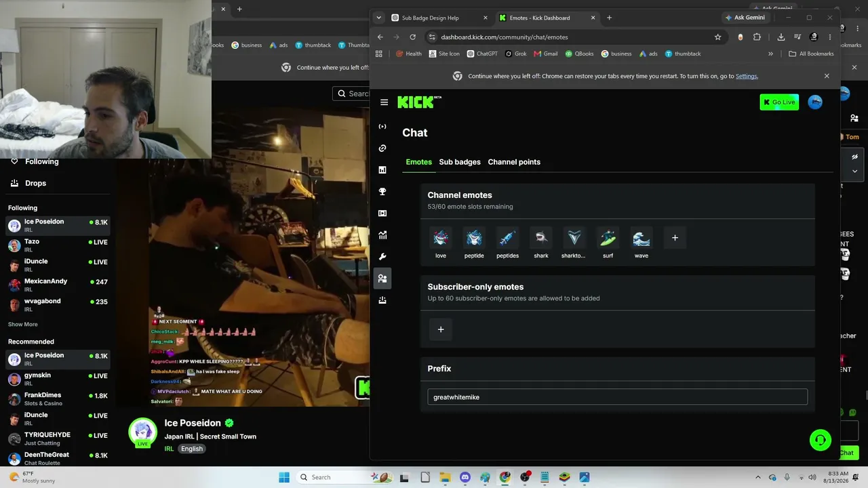Open the profile avatar in Kick dashboard
This screenshot has height=488, width=868.
click(815, 102)
